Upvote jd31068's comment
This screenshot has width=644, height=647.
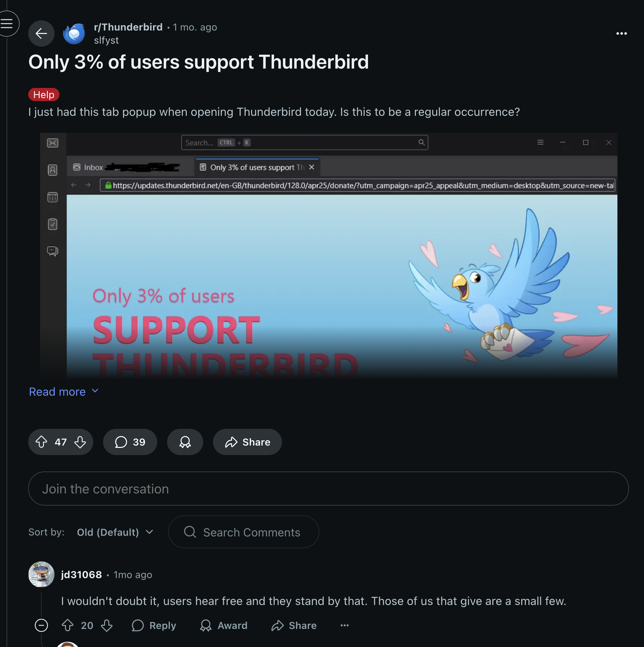(x=68, y=626)
